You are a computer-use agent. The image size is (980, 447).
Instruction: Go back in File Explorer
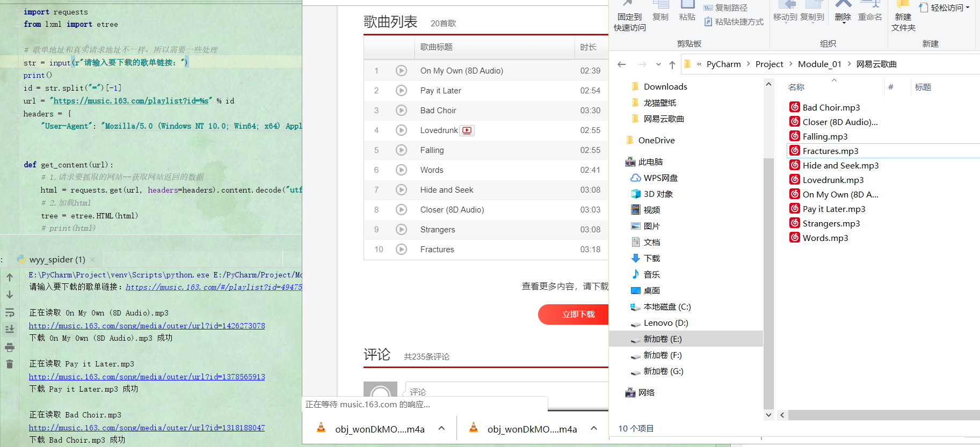click(622, 64)
